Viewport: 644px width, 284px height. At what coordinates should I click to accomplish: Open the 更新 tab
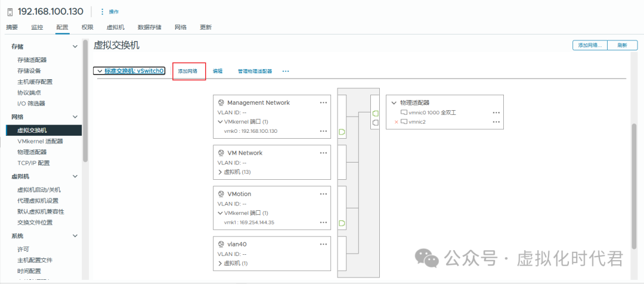pyautogui.click(x=206, y=27)
